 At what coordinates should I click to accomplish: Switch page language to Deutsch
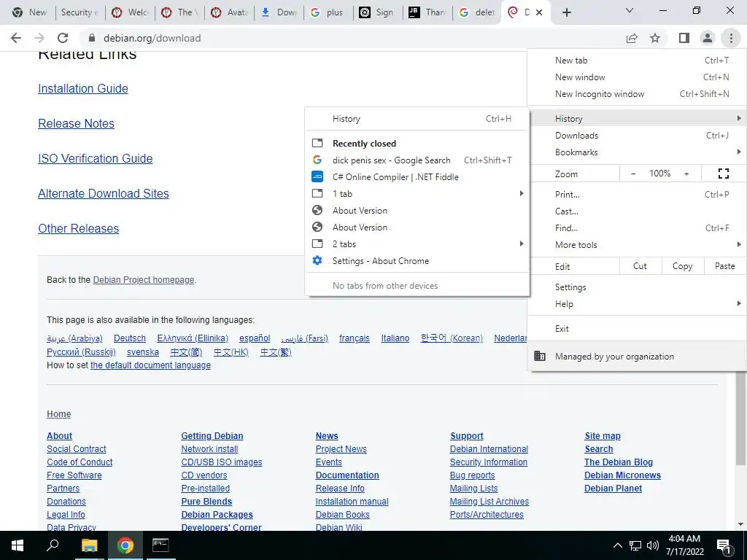point(130,338)
